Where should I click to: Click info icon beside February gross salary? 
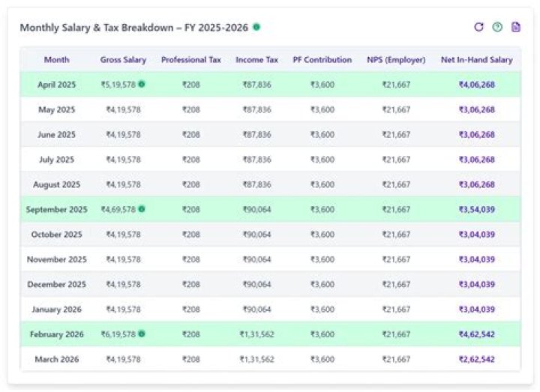142,334
